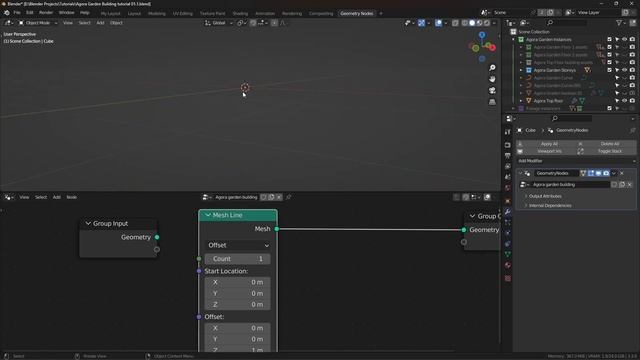
Task: Open the viewport Select menu
Action: [x=84, y=23]
